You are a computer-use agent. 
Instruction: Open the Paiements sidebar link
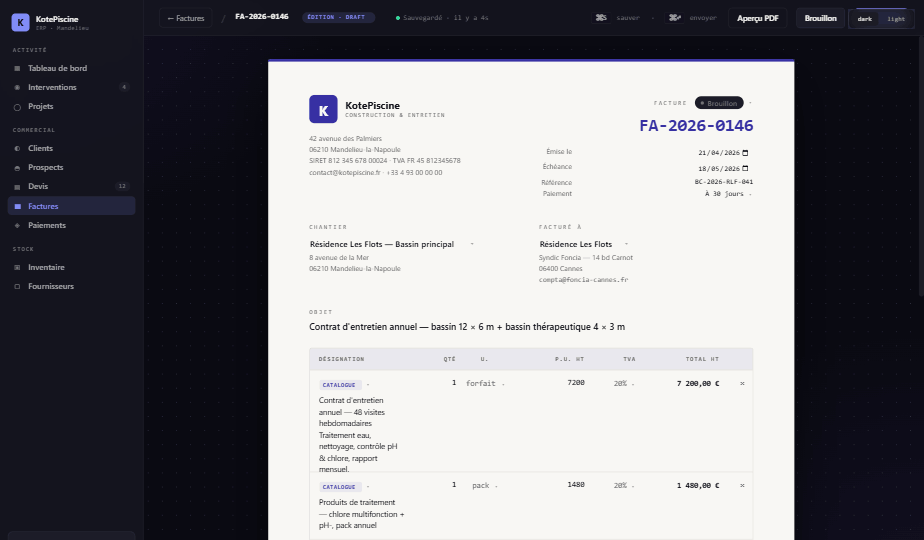(71, 225)
